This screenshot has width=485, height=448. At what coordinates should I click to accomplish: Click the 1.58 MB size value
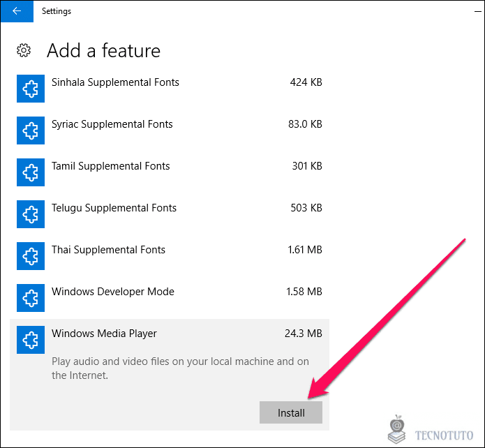click(304, 292)
